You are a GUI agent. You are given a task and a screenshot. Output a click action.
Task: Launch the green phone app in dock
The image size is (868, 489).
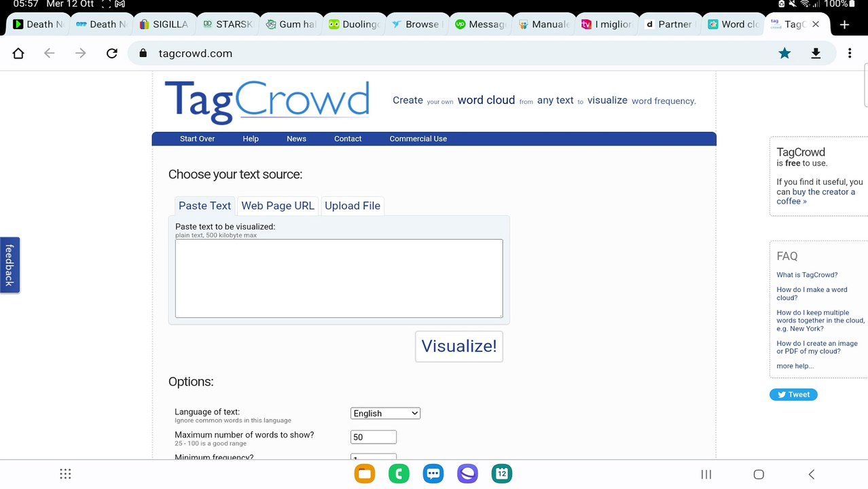pyautogui.click(x=399, y=473)
